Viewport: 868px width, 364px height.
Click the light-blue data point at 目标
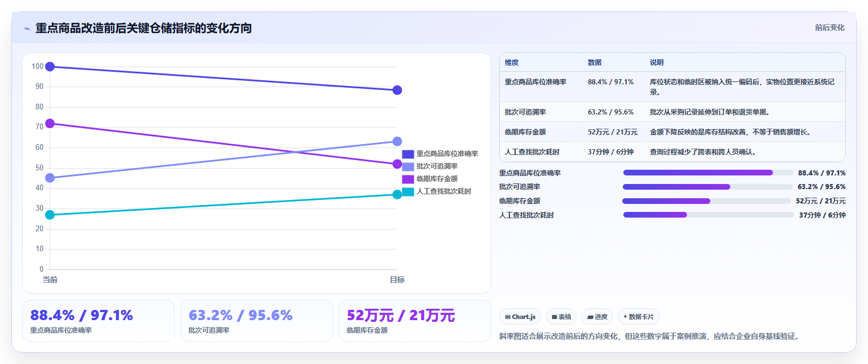397,141
